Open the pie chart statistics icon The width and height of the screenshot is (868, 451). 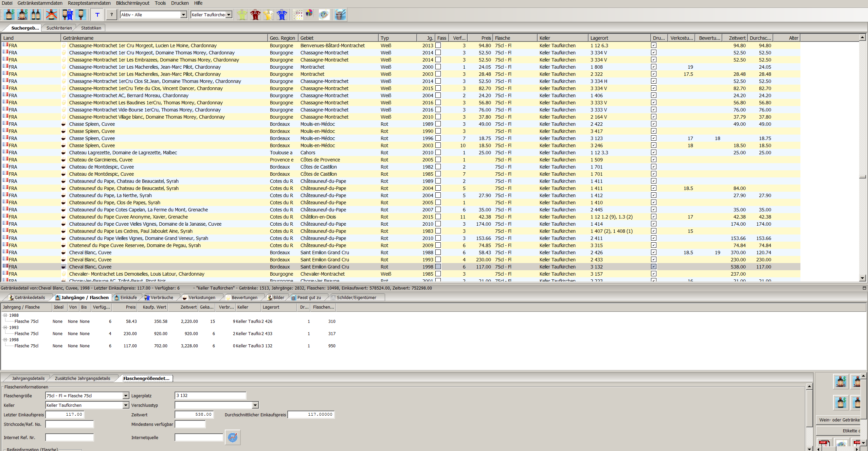click(x=309, y=14)
